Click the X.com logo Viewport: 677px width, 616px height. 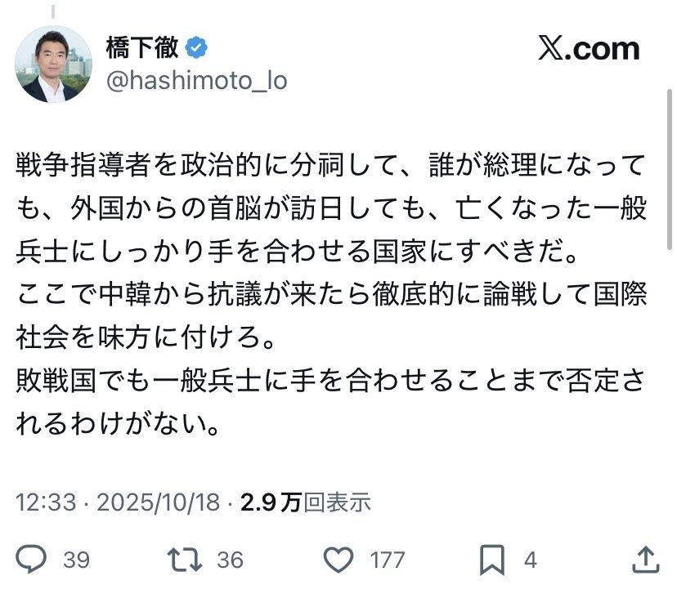[589, 49]
